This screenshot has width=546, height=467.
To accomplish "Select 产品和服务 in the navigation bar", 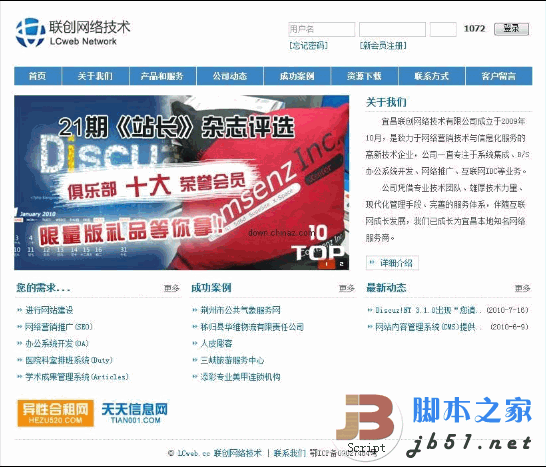I will click(162, 76).
